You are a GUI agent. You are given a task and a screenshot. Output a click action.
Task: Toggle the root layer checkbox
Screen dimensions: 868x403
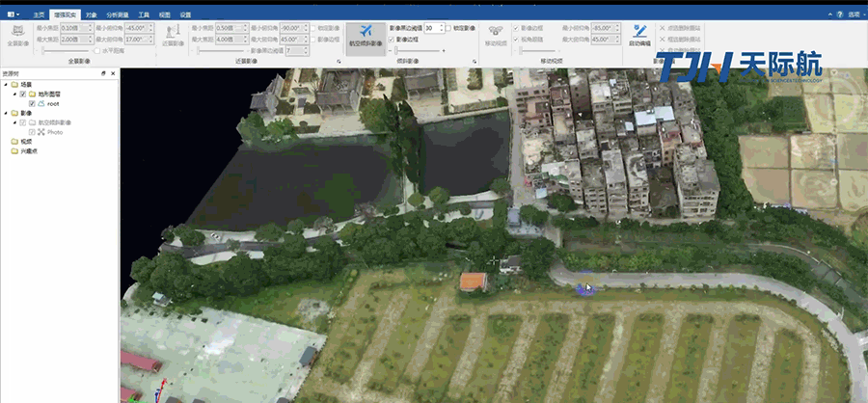[32, 103]
